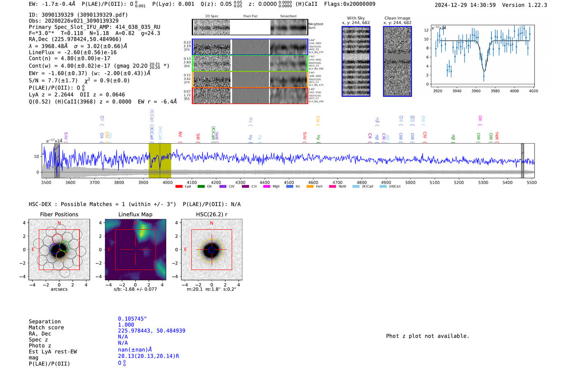
Task: Open the Fiber Positions image
Action: [x=59, y=250]
